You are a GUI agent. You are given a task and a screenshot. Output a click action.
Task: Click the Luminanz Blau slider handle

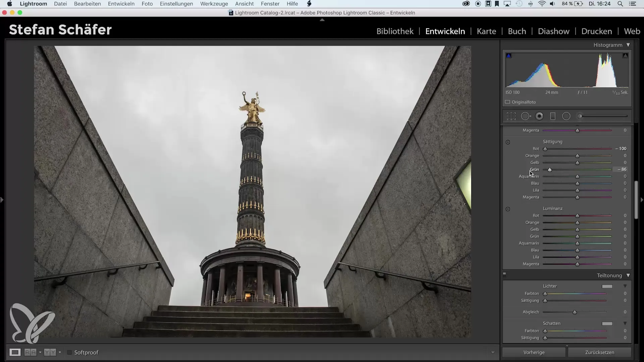[x=577, y=250]
